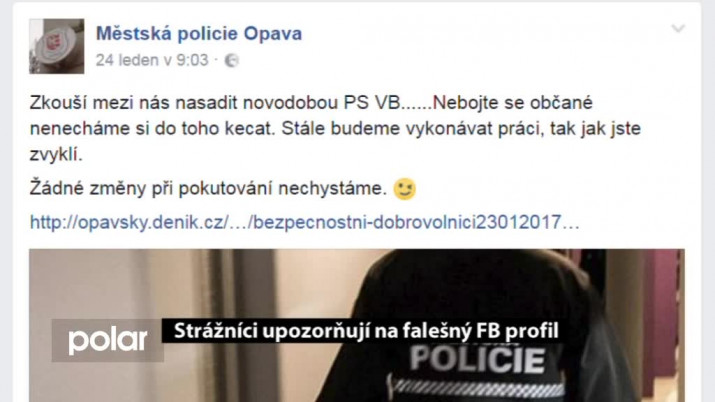Viewport: 715px width, 402px height.
Task: Open the post timestamp 24 leden v 9:03
Action: point(152,60)
